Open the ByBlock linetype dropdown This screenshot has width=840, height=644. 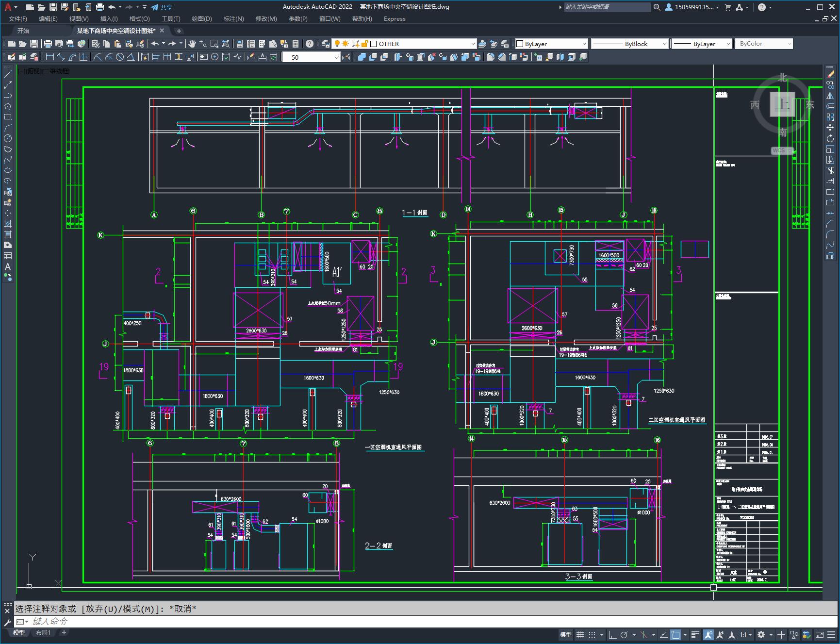[x=664, y=44]
